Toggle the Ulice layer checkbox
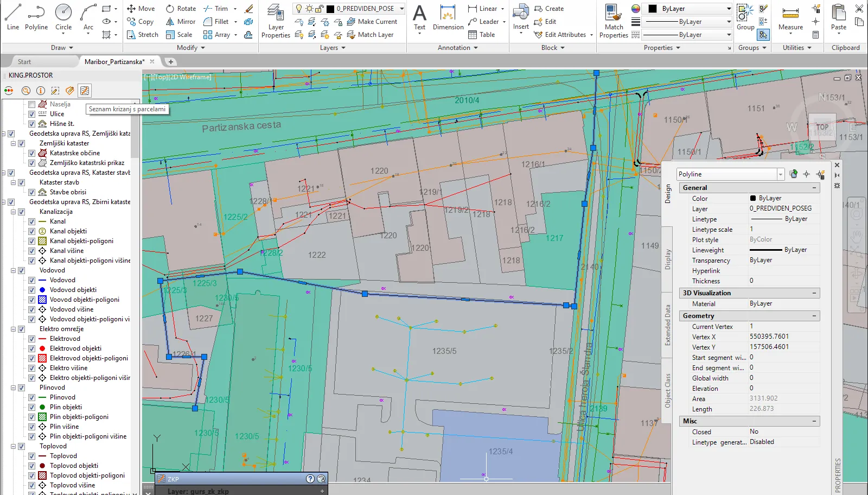 pos(31,114)
